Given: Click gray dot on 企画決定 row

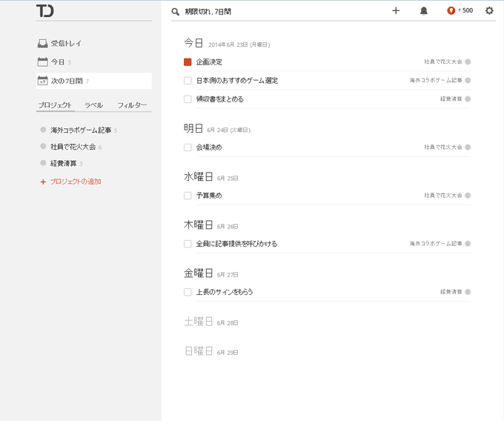Looking at the screenshot, I should pyautogui.click(x=468, y=62).
